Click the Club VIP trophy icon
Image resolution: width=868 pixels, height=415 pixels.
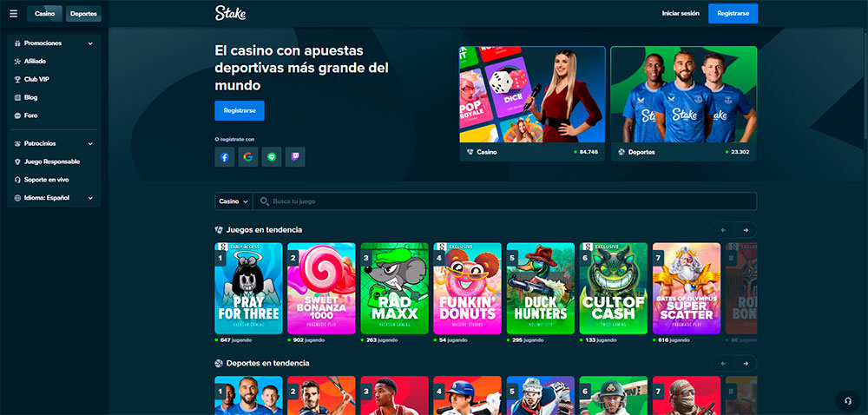click(17, 80)
